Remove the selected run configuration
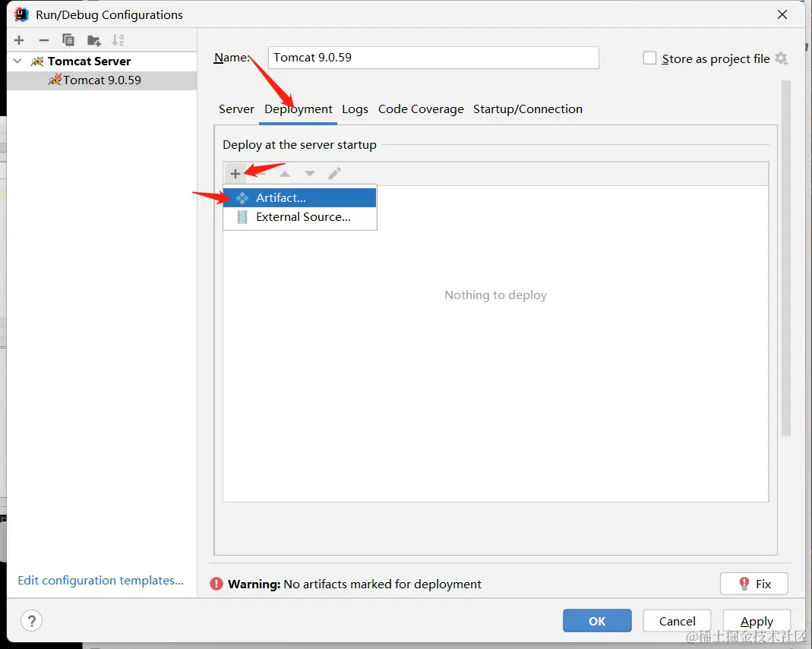Screen dimensions: 812x649 (x=44, y=40)
